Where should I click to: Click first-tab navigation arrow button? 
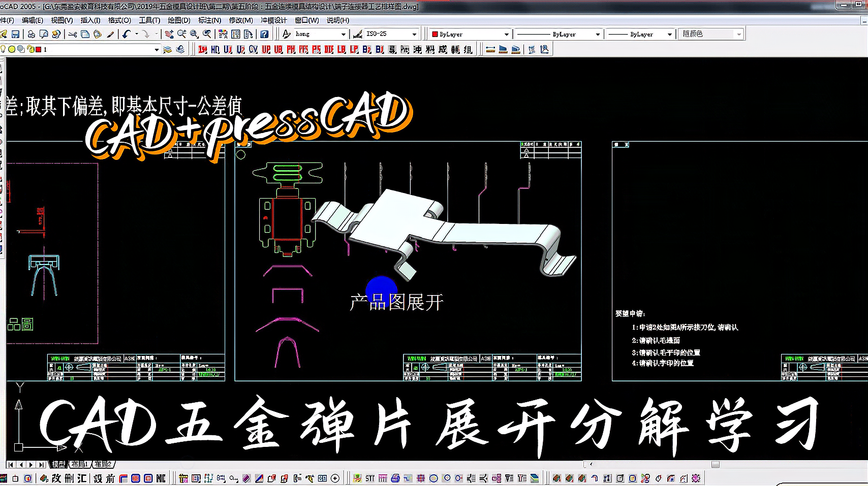[x=11, y=464]
